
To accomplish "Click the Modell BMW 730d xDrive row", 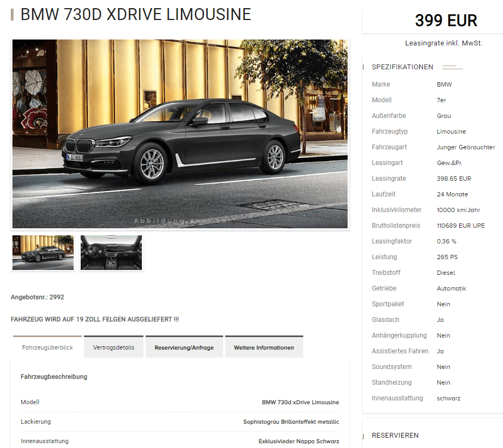I will point(180,402).
